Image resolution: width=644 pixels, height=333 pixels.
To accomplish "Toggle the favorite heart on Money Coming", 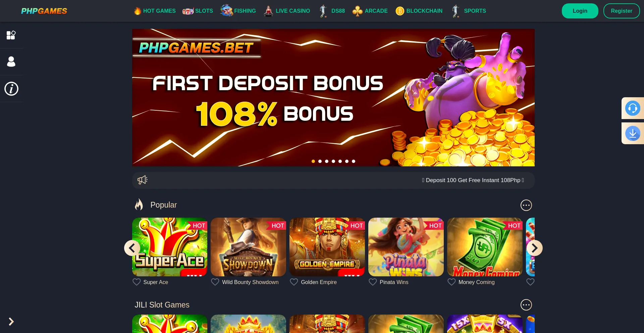I will pos(451,282).
